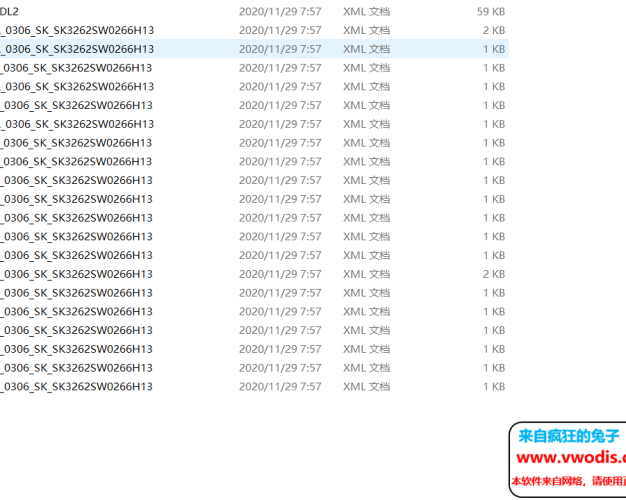Click the XML 文档 type of DL2 row
The image size is (626, 500).
[366, 11]
